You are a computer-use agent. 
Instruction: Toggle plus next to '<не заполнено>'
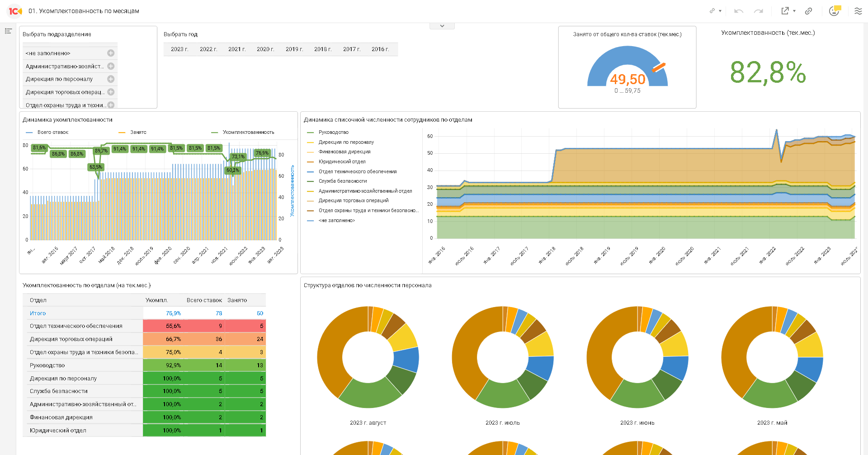pyautogui.click(x=111, y=53)
